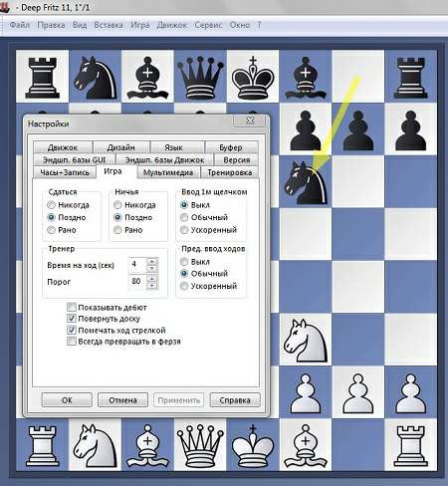Image resolution: width=448 pixels, height=486 pixels.
Task: Open the Эндшп. базы Движок tab
Action: pyautogui.click(x=164, y=159)
